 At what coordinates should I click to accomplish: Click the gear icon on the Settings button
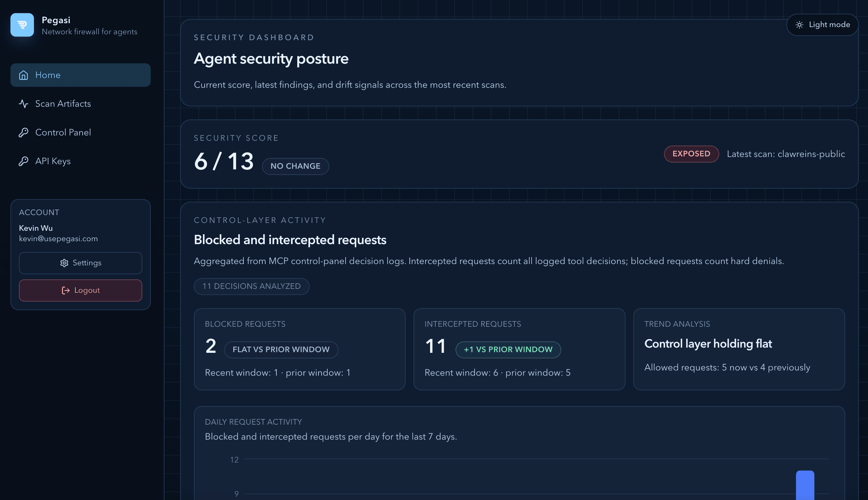point(64,263)
